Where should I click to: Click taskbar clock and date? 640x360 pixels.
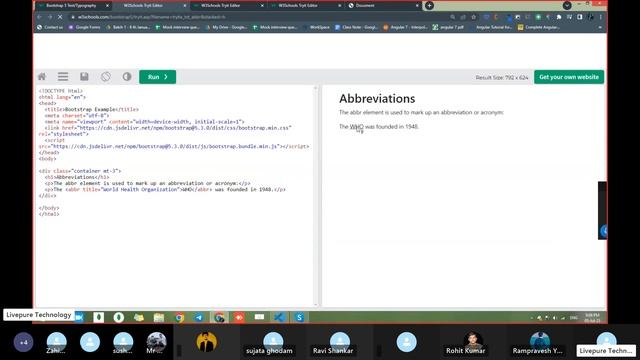click(592, 318)
